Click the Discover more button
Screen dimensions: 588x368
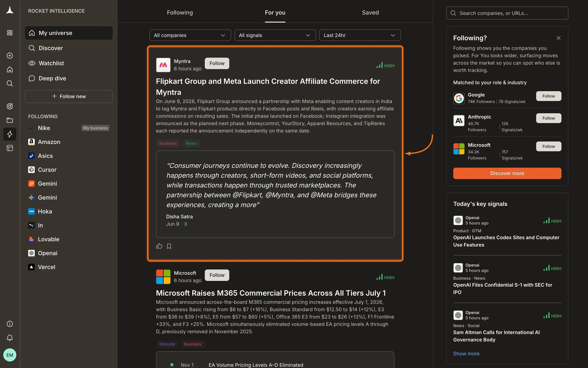(507, 173)
